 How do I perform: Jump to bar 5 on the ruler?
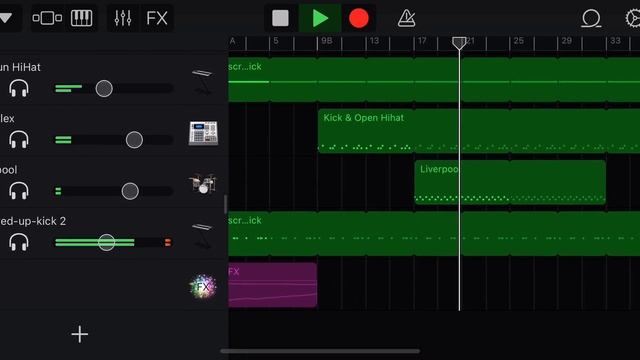click(x=276, y=41)
